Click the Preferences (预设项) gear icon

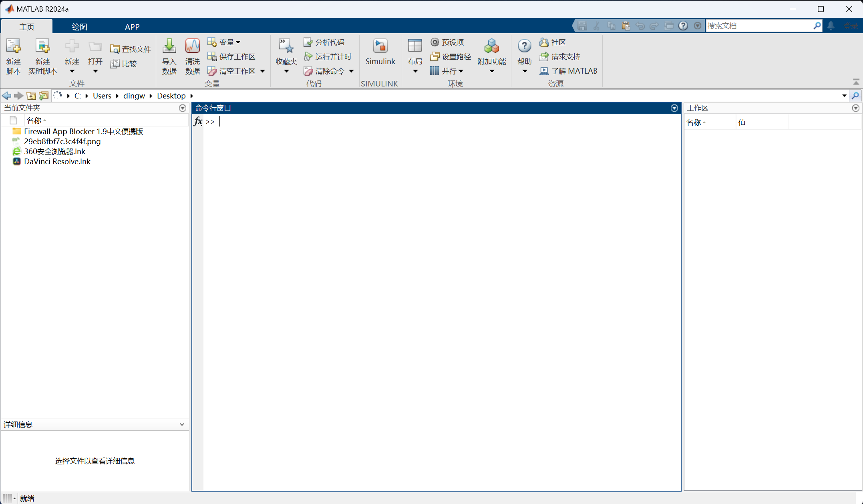click(435, 42)
